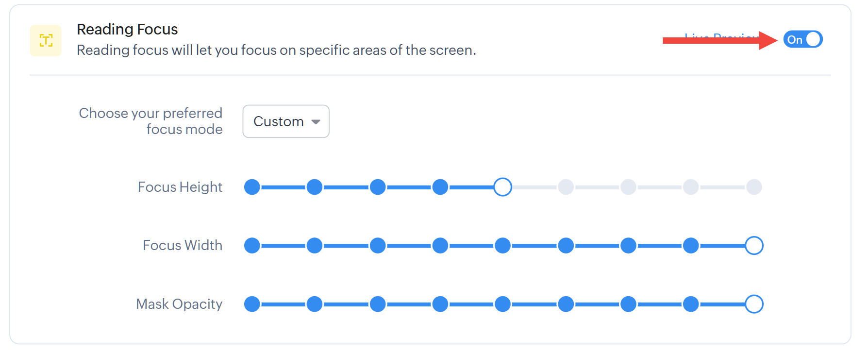Set Mask Opacity to the eighth stop
Viewport: 868px width, 354px height.
point(691,304)
